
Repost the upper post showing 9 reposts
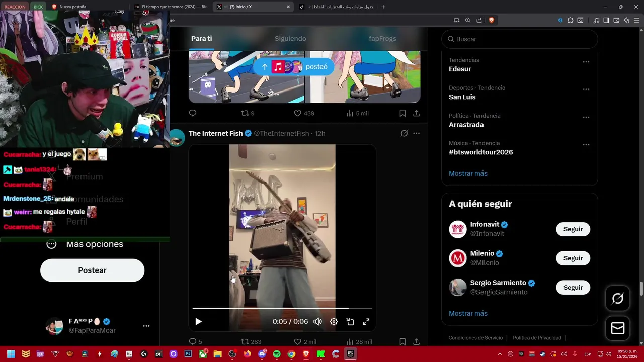coord(248,113)
